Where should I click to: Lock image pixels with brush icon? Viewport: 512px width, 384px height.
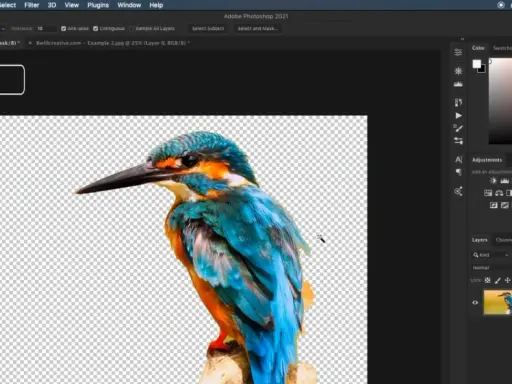pyautogui.click(x=498, y=280)
